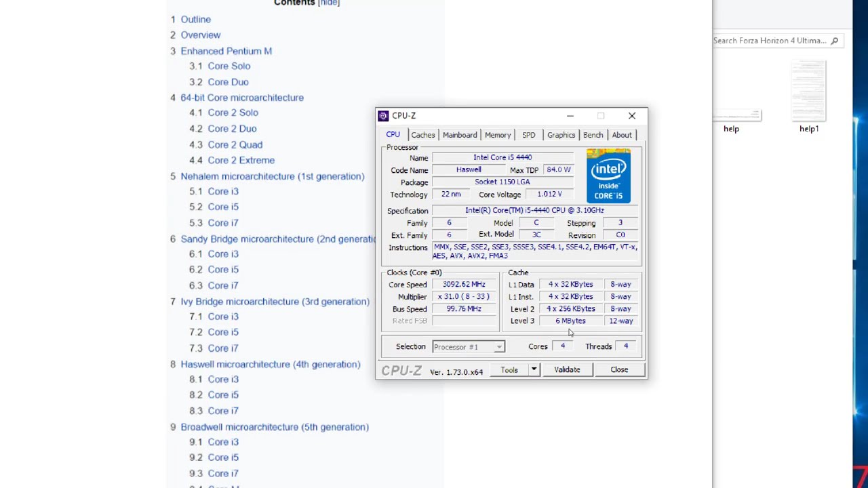Viewport: 868px width, 488px height.
Task: Open Broadwell microarchitecture (5th generation) link
Action: (275, 427)
